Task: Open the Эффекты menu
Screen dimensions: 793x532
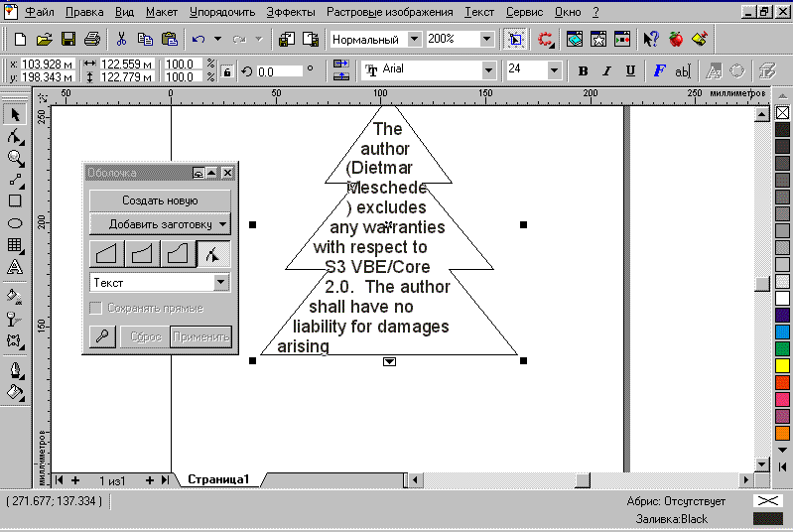Action: 292,12
